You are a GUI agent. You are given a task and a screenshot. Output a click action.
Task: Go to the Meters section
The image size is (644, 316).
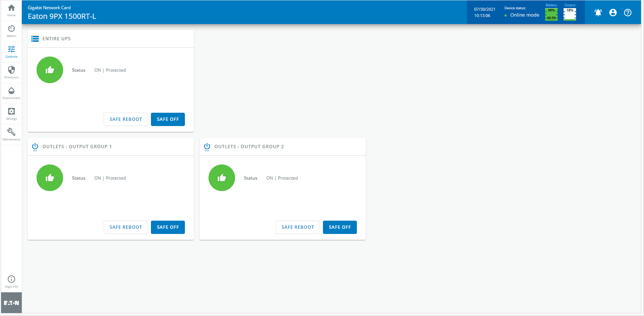click(11, 31)
